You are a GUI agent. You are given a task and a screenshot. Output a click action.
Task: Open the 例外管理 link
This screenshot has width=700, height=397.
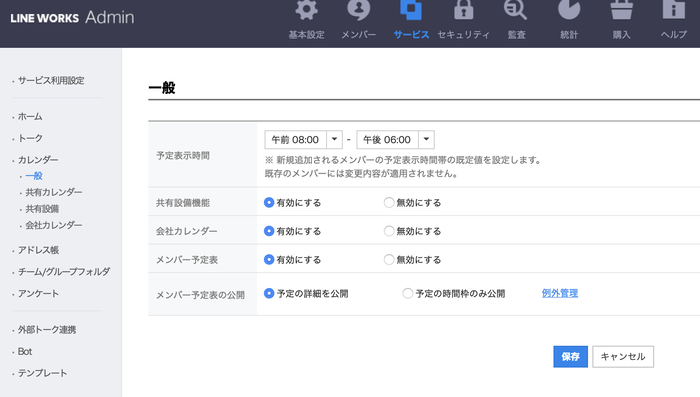pyautogui.click(x=560, y=293)
